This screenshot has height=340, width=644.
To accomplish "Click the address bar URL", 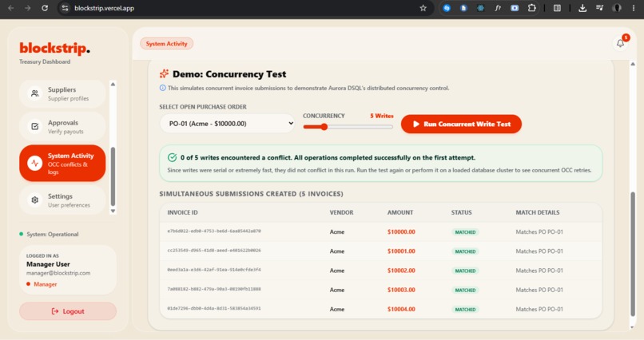I will point(105,8).
